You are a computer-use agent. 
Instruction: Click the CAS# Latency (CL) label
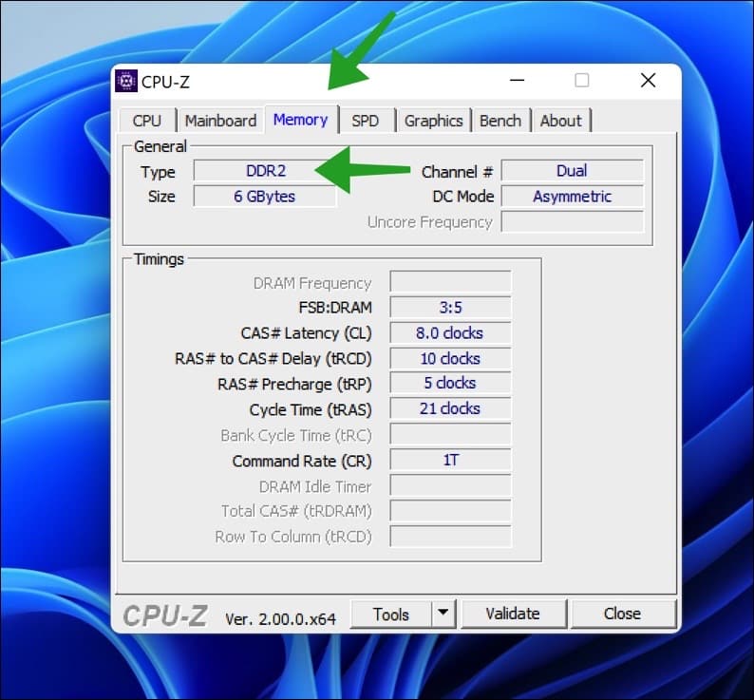coord(307,333)
